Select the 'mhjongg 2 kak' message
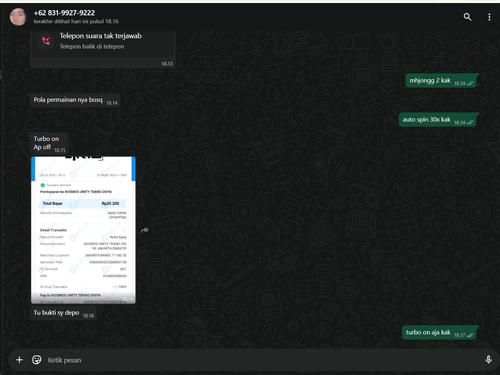The width and height of the screenshot is (500, 375). (441, 81)
